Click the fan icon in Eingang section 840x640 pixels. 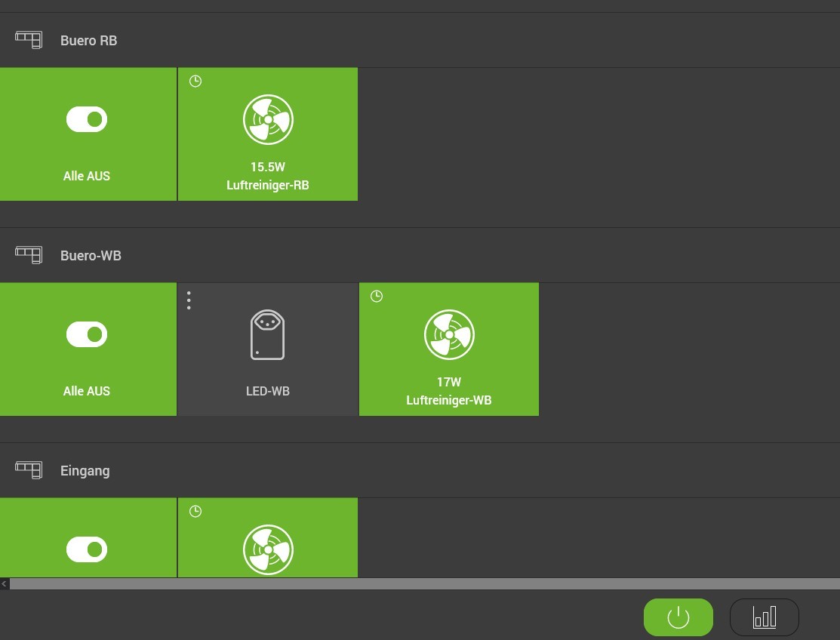(x=268, y=549)
